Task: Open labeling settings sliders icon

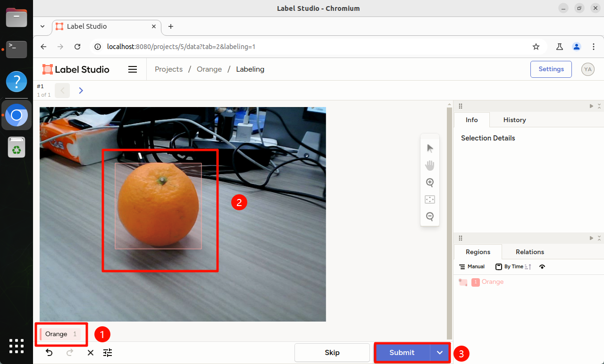Action: [x=108, y=353]
